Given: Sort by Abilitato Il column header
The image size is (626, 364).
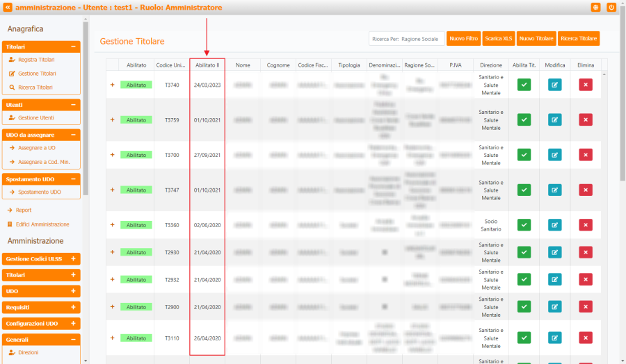Looking at the screenshot, I should click(x=207, y=65).
